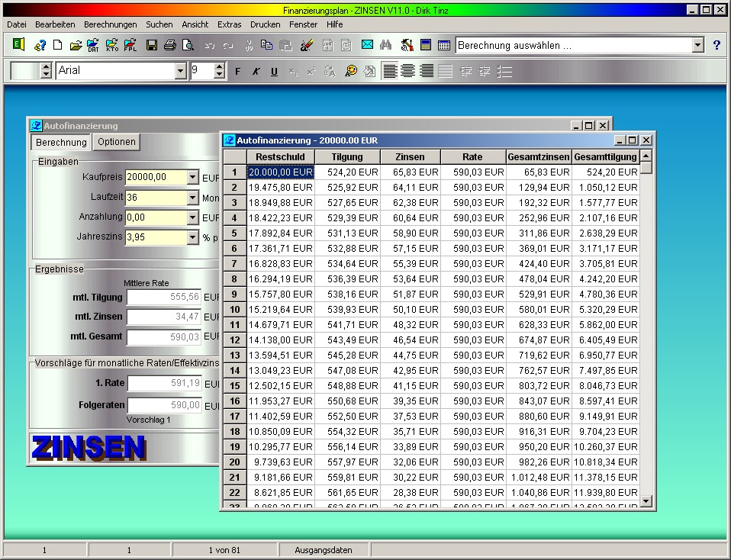This screenshot has height=560, width=731.
Task: Open the Berechnungen menu
Action: click(x=111, y=24)
